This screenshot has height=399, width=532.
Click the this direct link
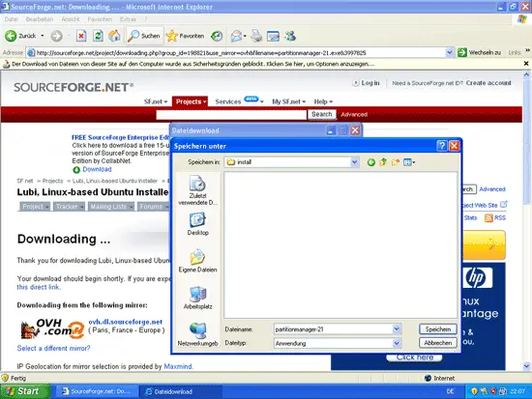39,287
